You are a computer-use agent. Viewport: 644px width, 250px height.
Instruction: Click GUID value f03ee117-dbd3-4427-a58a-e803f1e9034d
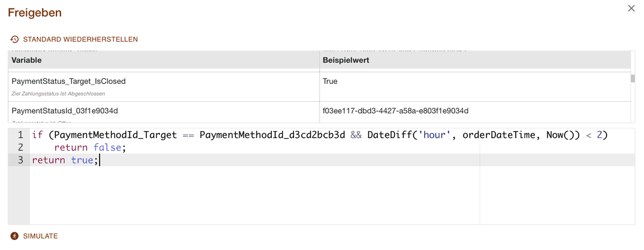click(396, 111)
